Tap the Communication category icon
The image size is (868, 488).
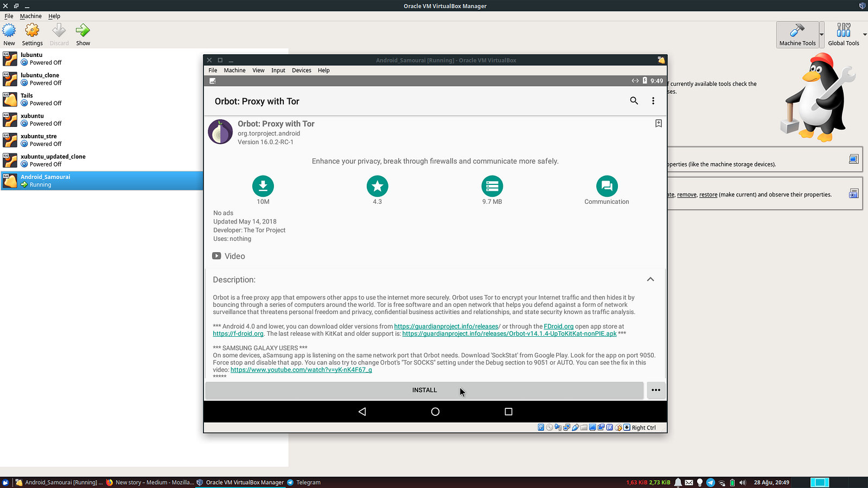coord(607,186)
